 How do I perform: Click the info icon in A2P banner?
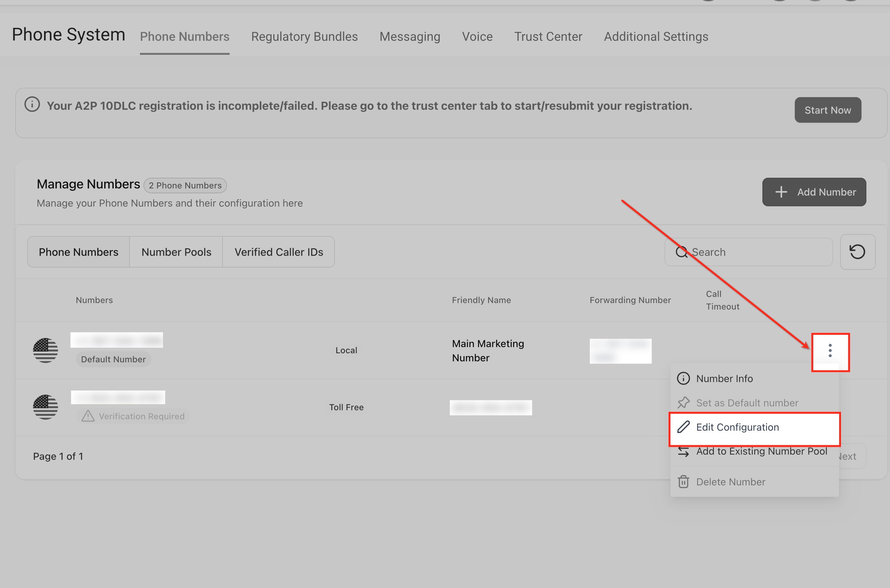click(32, 105)
